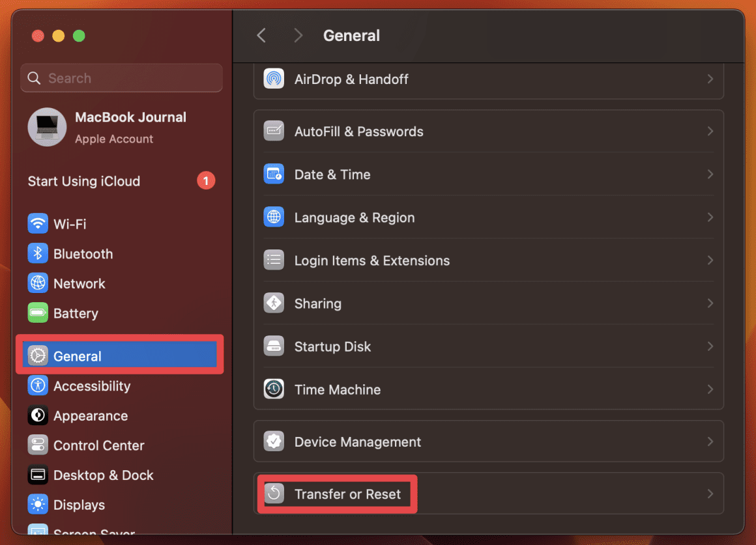Select the Time Machine icon
This screenshot has width=756, height=545.
[274, 389]
